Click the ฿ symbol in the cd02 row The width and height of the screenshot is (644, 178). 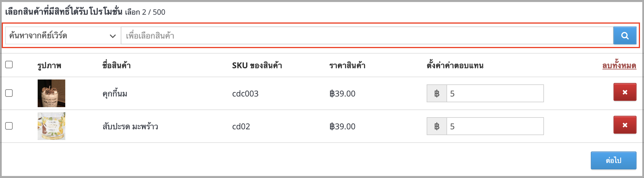click(437, 126)
